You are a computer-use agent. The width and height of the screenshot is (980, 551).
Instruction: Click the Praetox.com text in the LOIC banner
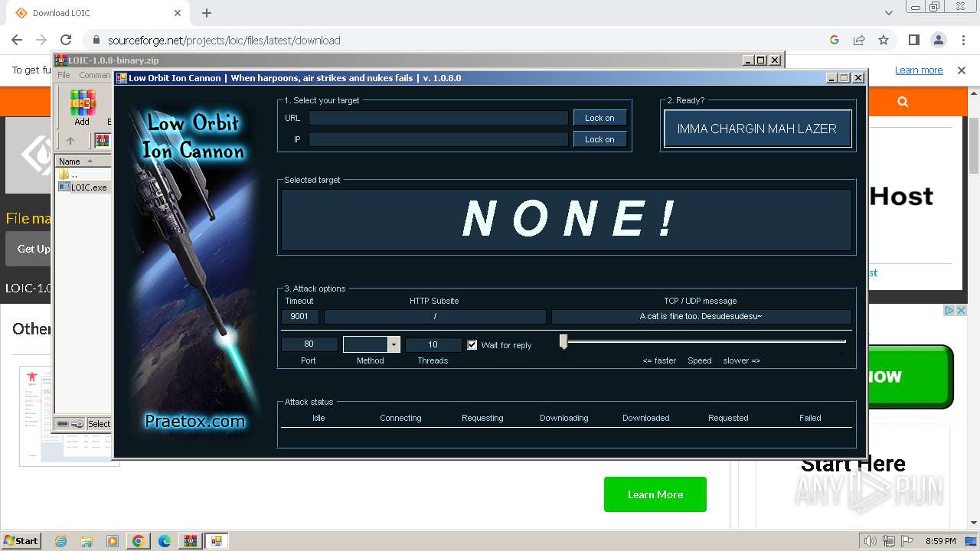[x=195, y=421]
